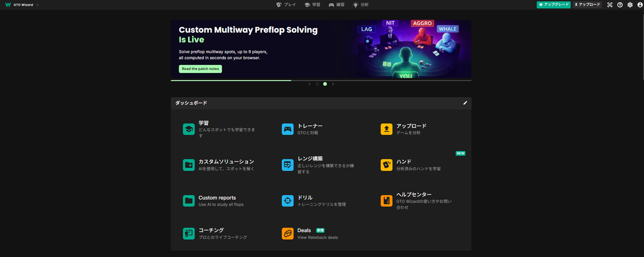Click the Deals link icon
Image resolution: width=644 pixels, height=257 pixels.
click(288, 233)
